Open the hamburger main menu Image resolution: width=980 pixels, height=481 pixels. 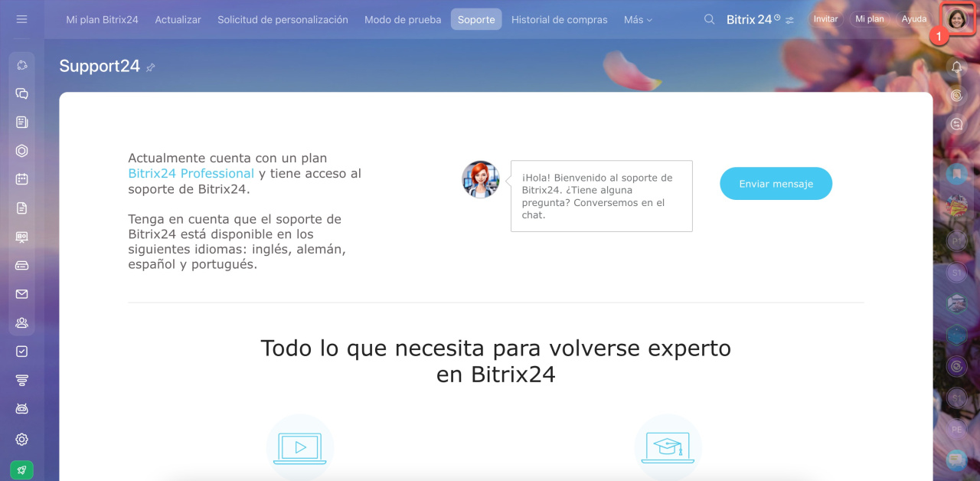[21, 19]
